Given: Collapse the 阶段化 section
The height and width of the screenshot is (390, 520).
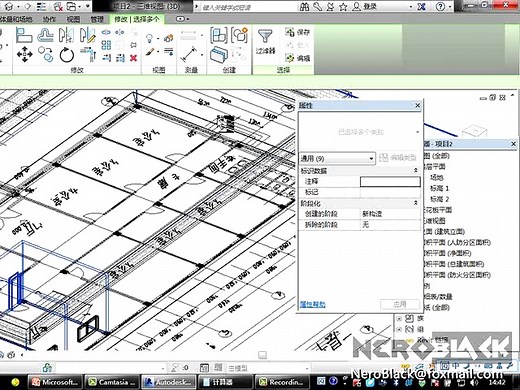Looking at the screenshot, I should (x=416, y=203).
